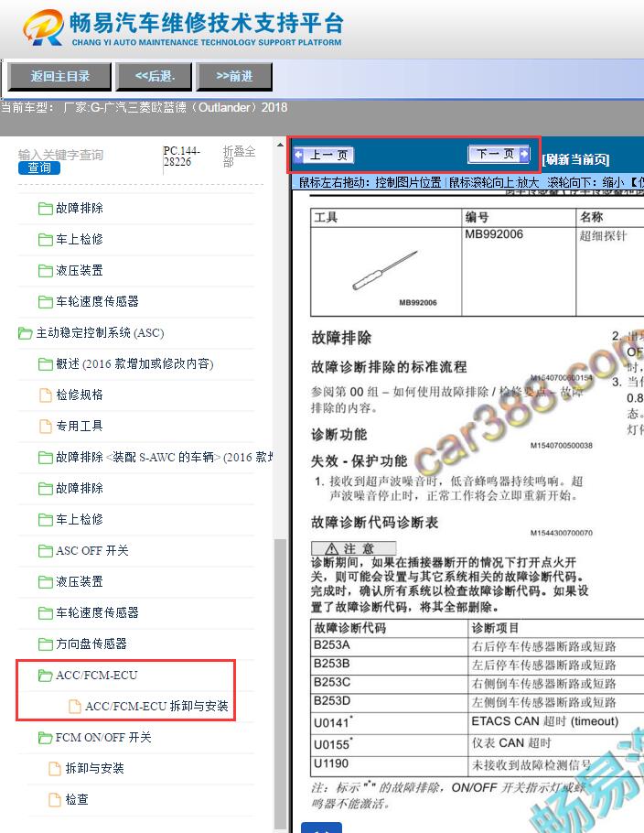
Task: Click document icon beside 拆卸与安装
Action: [55, 769]
